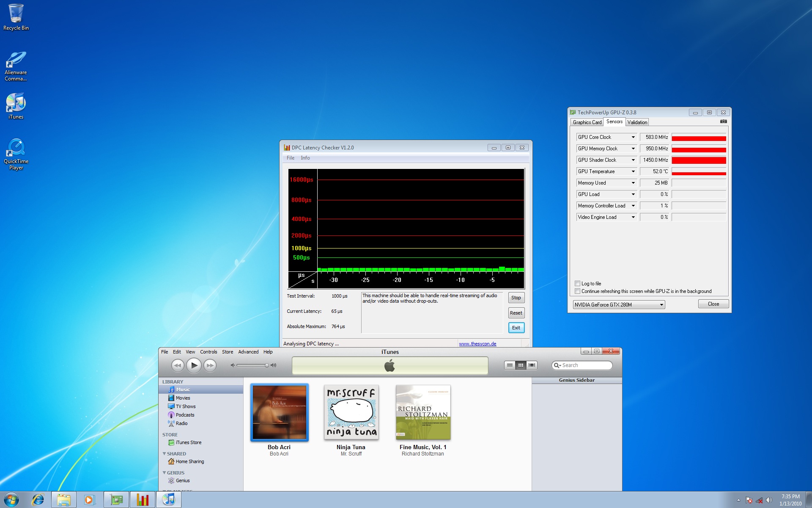This screenshot has width=812, height=508.
Task: Open the Alienware Command Center desktop shortcut
Action: [16, 66]
